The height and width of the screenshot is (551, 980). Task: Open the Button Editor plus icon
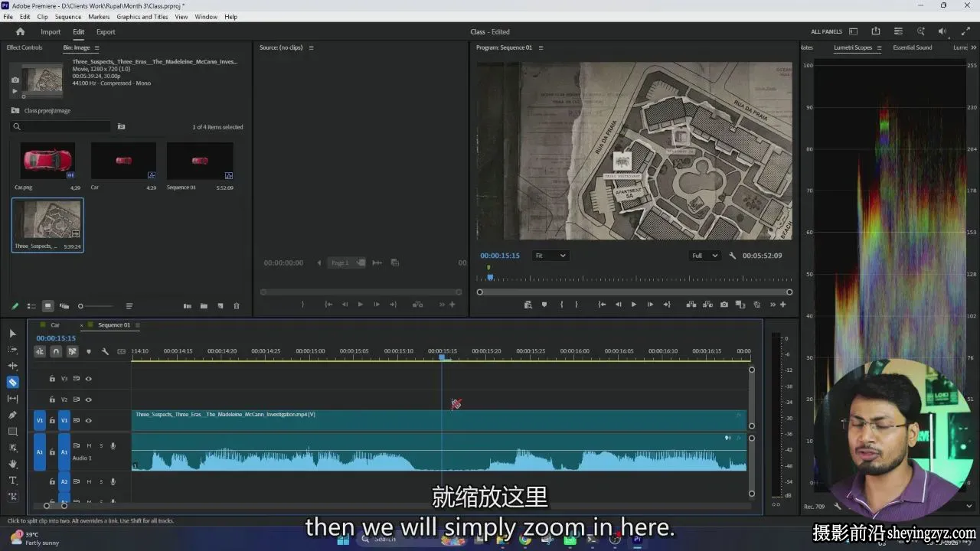click(783, 305)
